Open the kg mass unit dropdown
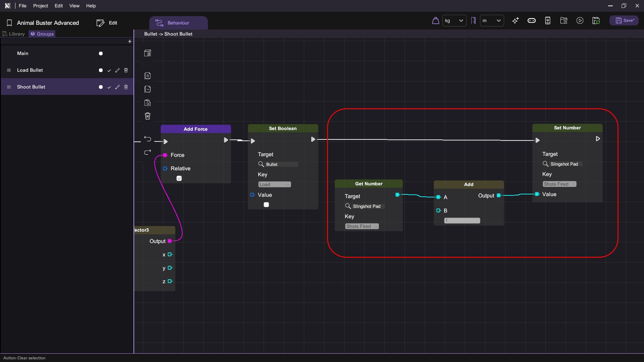 pyautogui.click(x=454, y=21)
